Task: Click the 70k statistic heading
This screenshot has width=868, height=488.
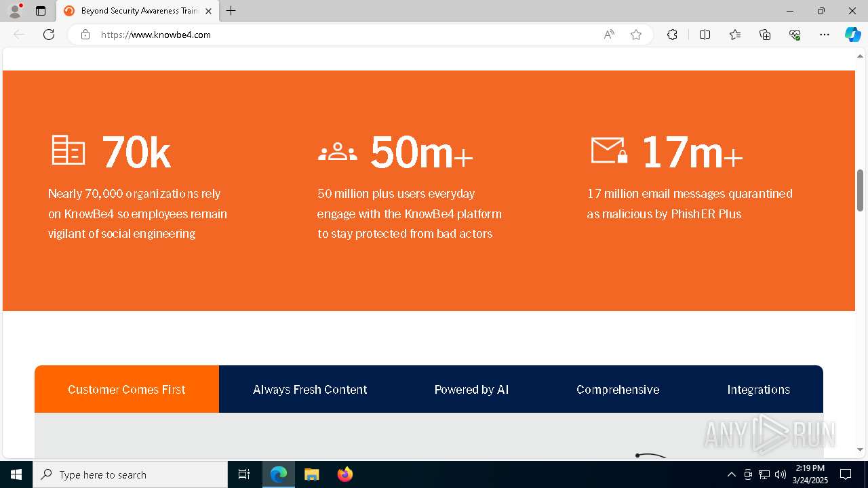Action: 136,152
